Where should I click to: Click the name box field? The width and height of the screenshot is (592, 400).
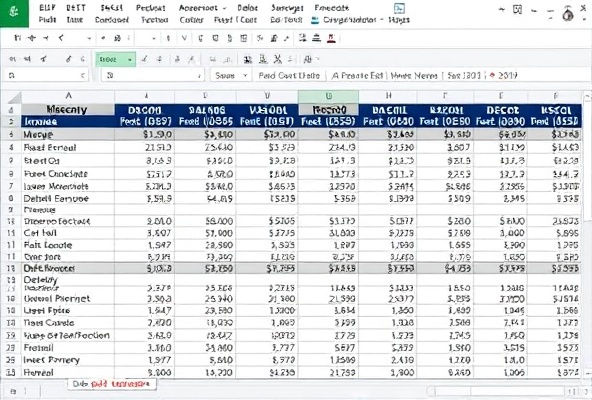[x=46, y=76]
